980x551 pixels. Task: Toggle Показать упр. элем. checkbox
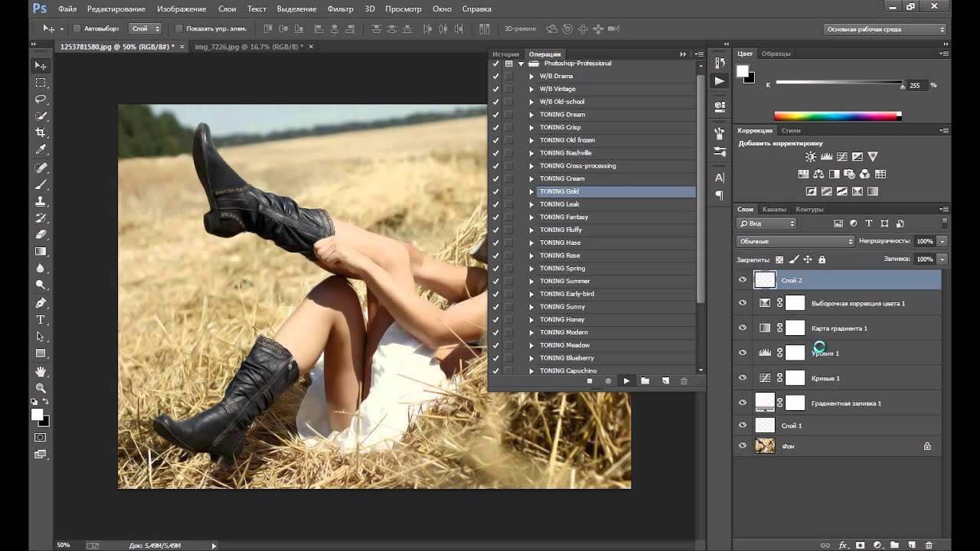179,29
